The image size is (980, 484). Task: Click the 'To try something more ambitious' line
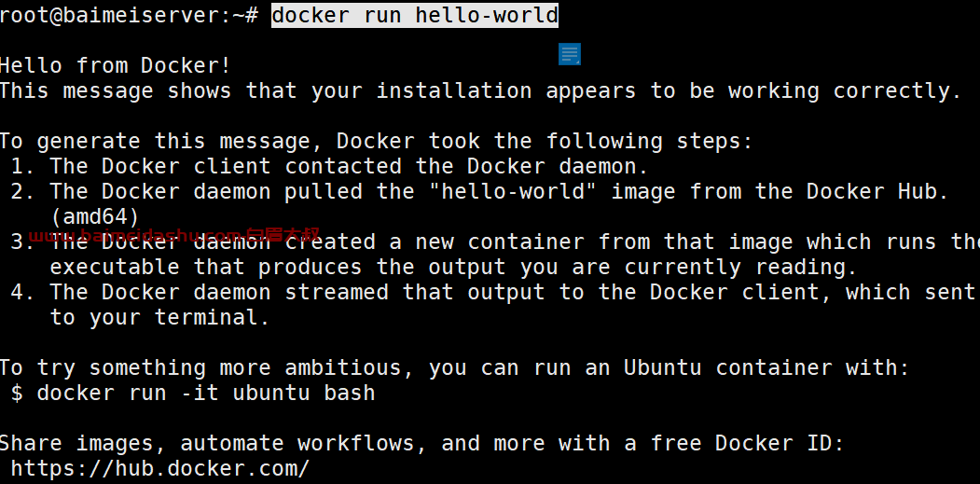click(x=454, y=367)
